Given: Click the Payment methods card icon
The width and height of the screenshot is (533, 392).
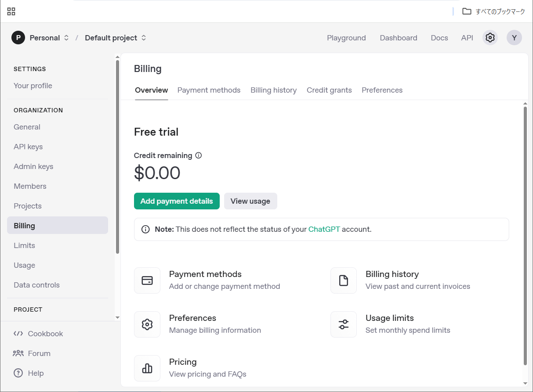Looking at the screenshot, I should point(147,281).
